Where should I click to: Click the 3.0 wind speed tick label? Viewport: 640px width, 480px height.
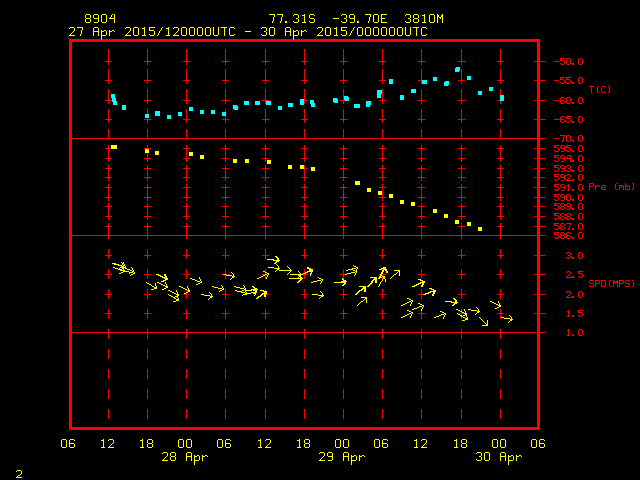[574, 256]
